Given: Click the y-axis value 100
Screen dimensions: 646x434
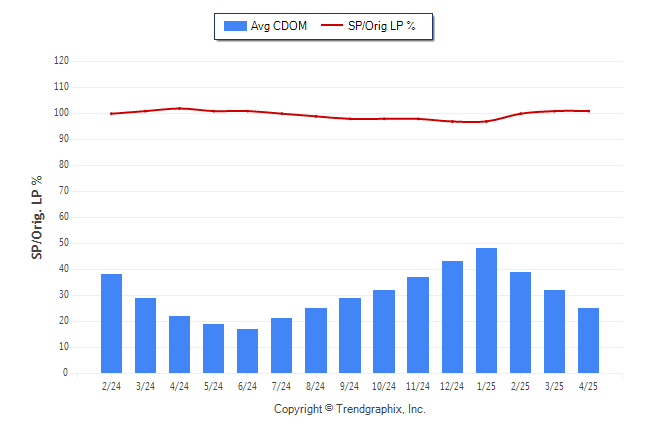Looking at the screenshot, I should tap(61, 113).
